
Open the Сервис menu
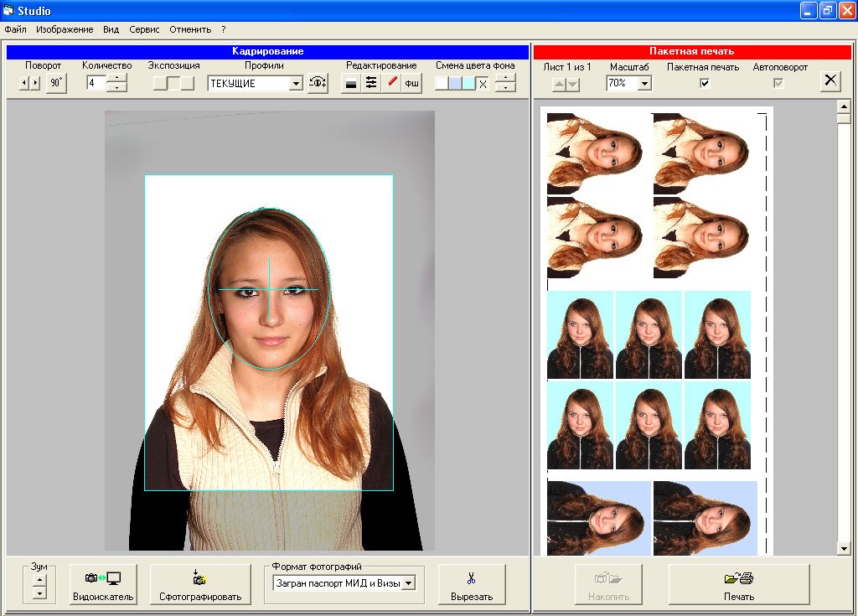[142, 28]
